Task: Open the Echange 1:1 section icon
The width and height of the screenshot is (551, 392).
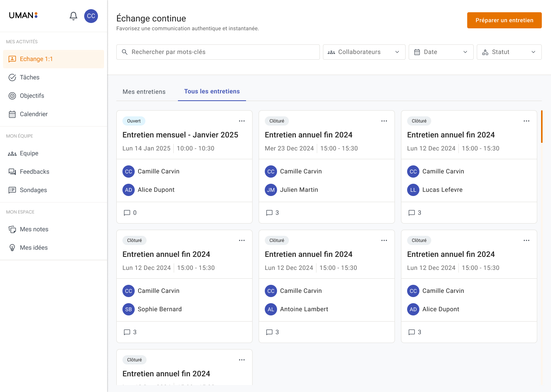Action: [x=12, y=59]
